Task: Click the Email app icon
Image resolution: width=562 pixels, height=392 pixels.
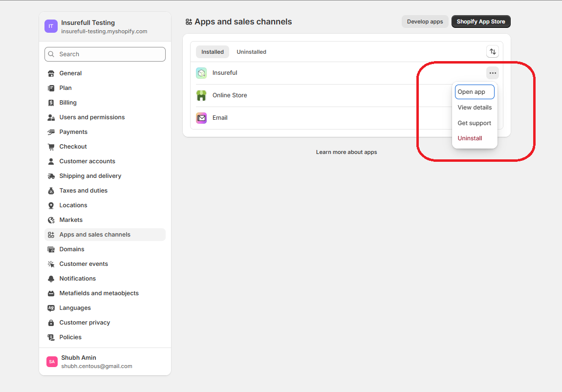Action: 201,118
